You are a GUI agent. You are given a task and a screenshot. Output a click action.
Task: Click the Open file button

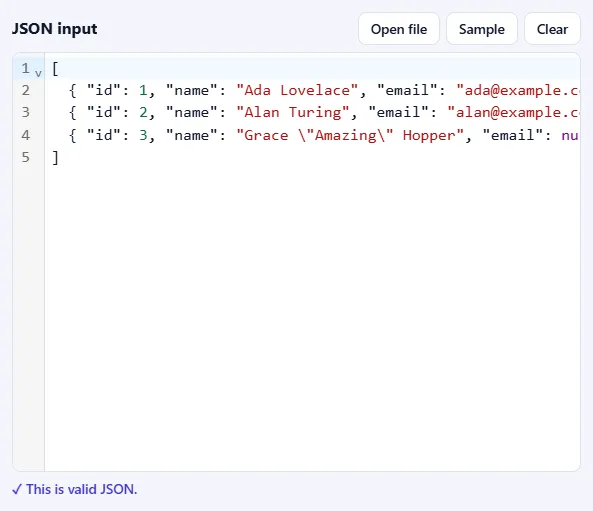pyautogui.click(x=399, y=29)
